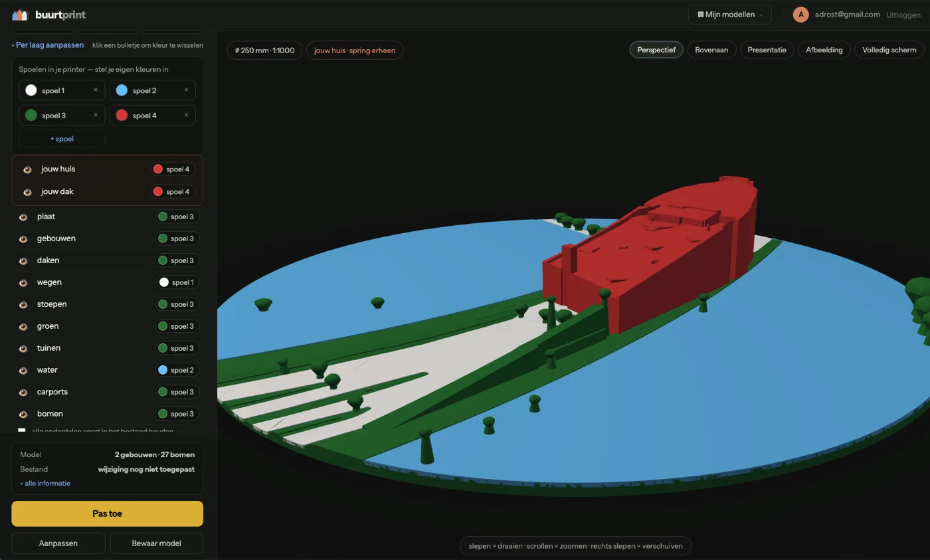
Task: Collapse the Per laag aanpassen section
Action: [48, 45]
